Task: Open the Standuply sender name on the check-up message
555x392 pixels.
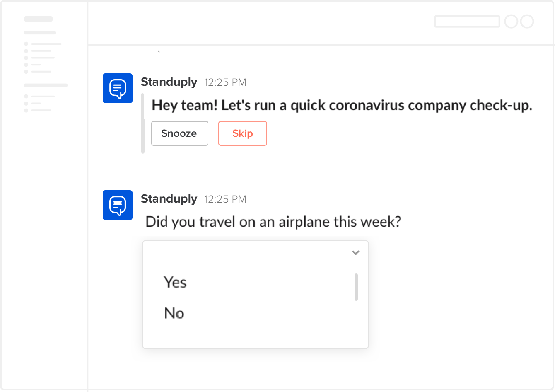Action: click(169, 82)
